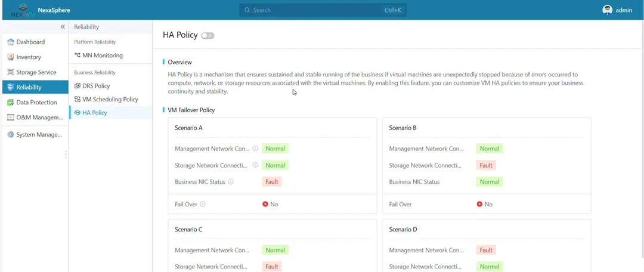
Task: Collapse the sidebar with double-chevron
Action: pyautogui.click(x=63, y=27)
